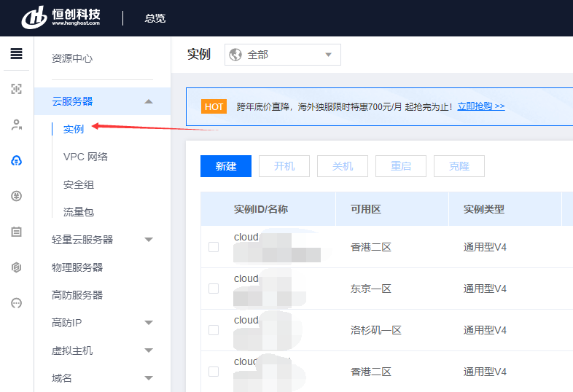The width and height of the screenshot is (573, 392).
Task: Open 流量包 in the sidebar
Action: 79,212
